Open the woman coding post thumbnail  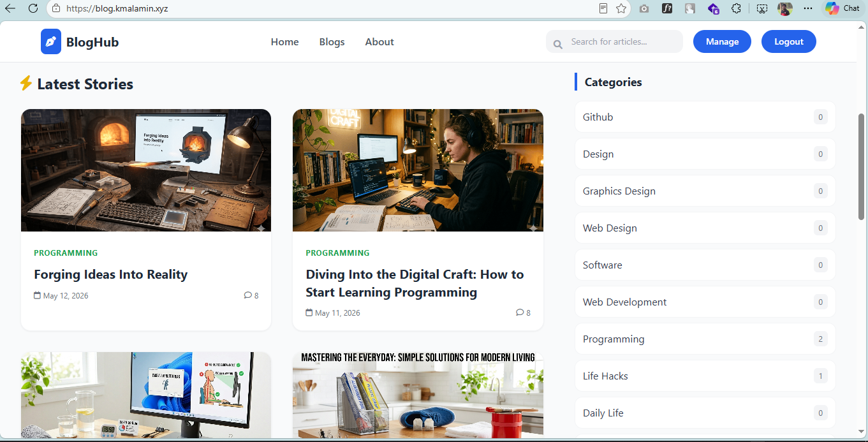click(418, 170)
